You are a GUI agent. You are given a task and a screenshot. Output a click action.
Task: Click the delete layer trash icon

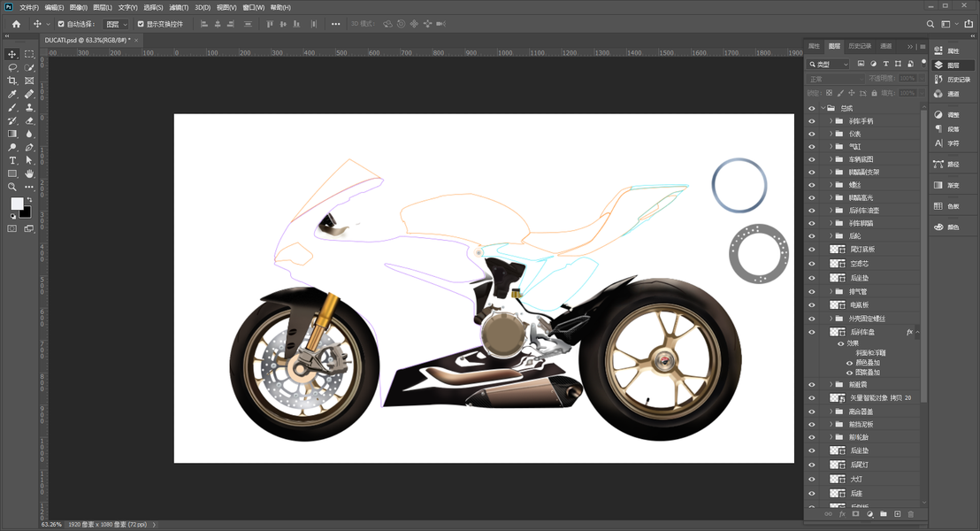911,514
